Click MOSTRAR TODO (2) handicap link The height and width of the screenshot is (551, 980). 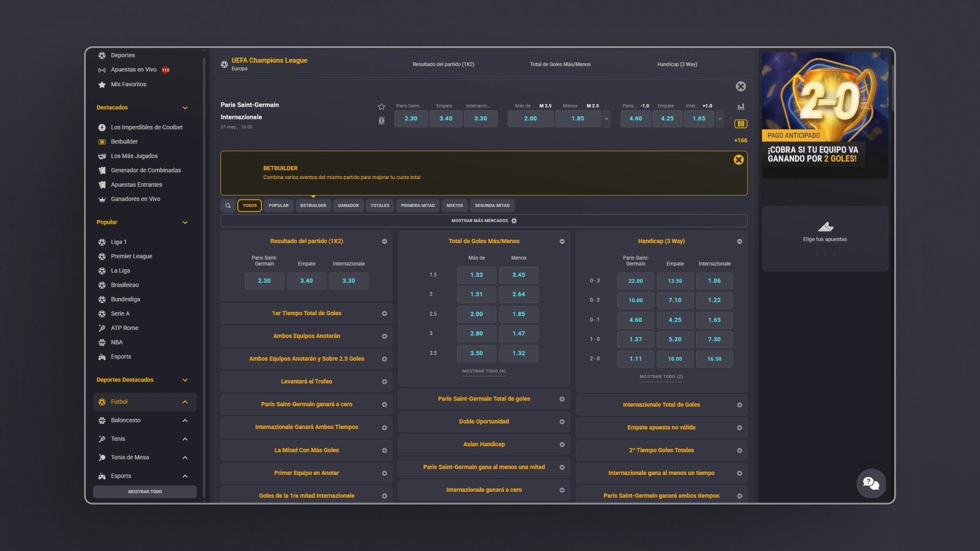661,377
